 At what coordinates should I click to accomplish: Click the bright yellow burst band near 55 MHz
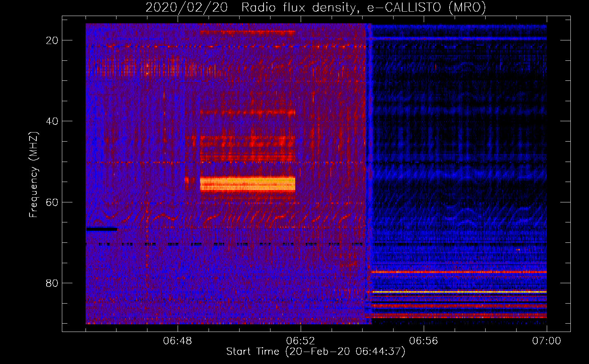tap(248, 184)
